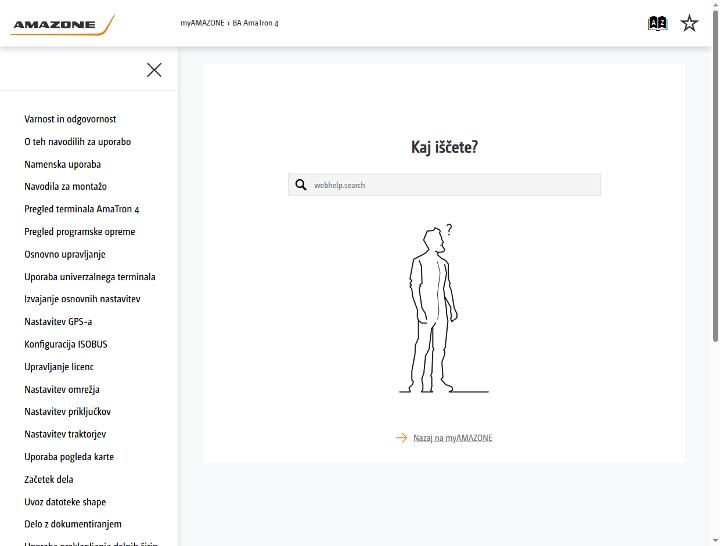Click the orange arrow beside Nazaj na myAMAZONE
The height and width of the screenshot is (546, 720).
401,438
